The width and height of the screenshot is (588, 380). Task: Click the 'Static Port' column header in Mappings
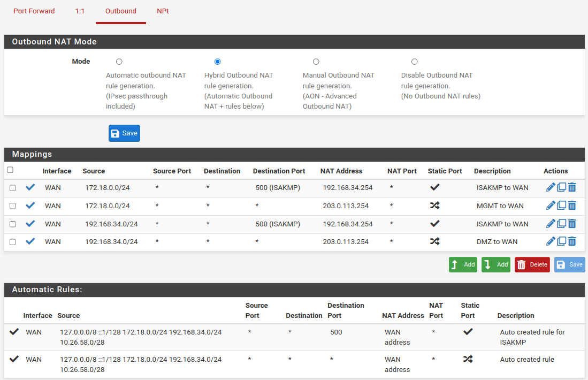[445, 171]
